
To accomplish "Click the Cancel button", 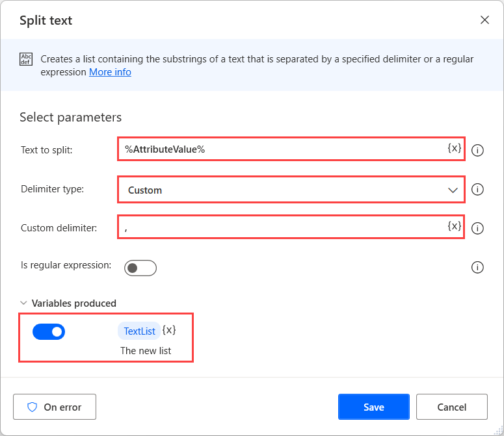I will 451,407.
